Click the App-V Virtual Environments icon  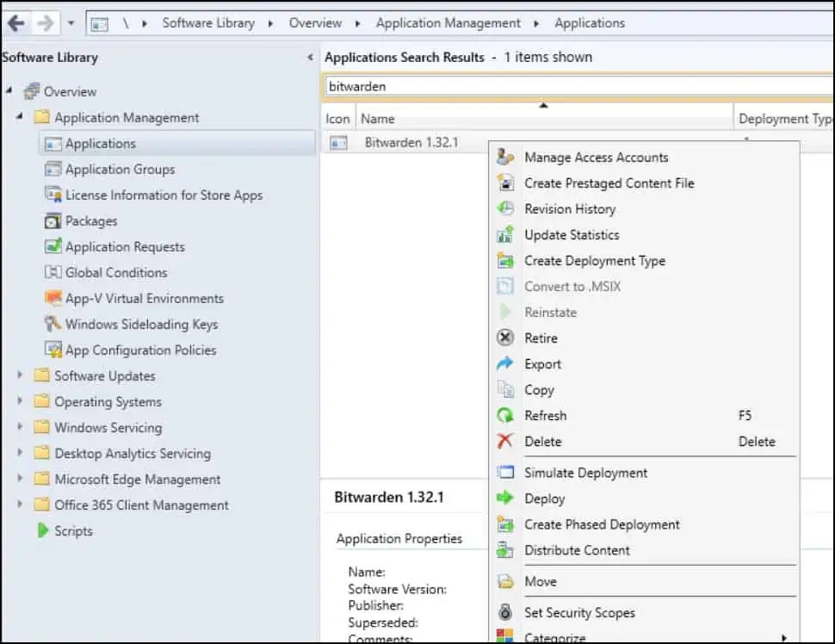(x=53, y=298)
